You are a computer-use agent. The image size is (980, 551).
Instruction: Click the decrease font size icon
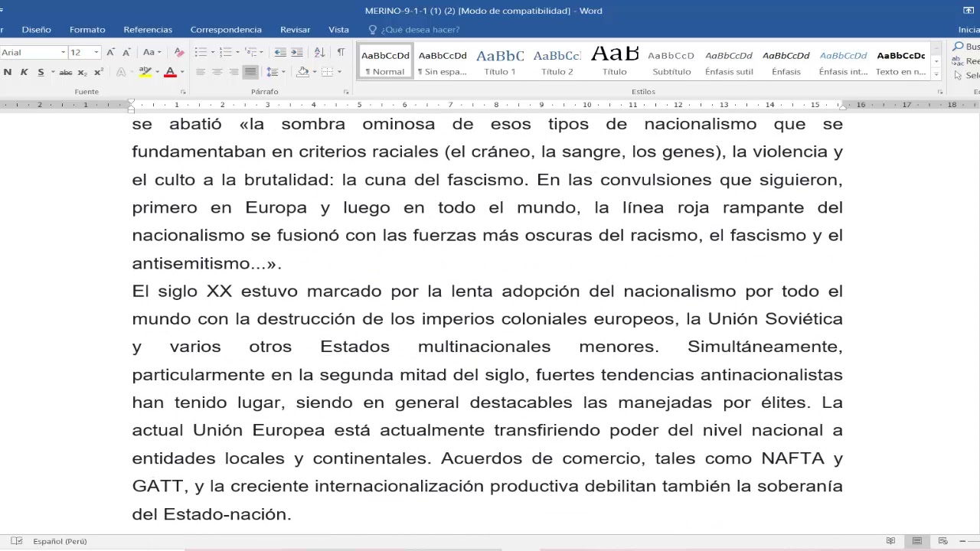[126, 52]
